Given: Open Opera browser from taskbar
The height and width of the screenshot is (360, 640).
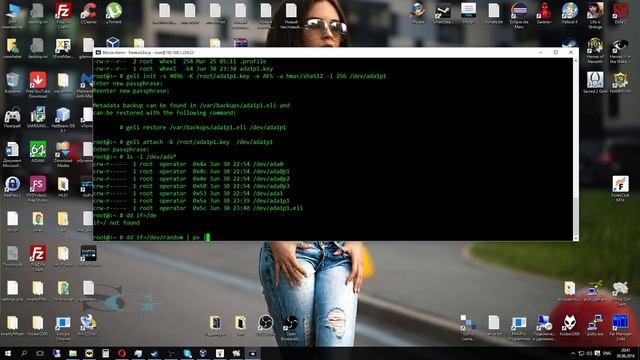Looking at the screenshot, I should pyautogui.click(x=122, y=353).
